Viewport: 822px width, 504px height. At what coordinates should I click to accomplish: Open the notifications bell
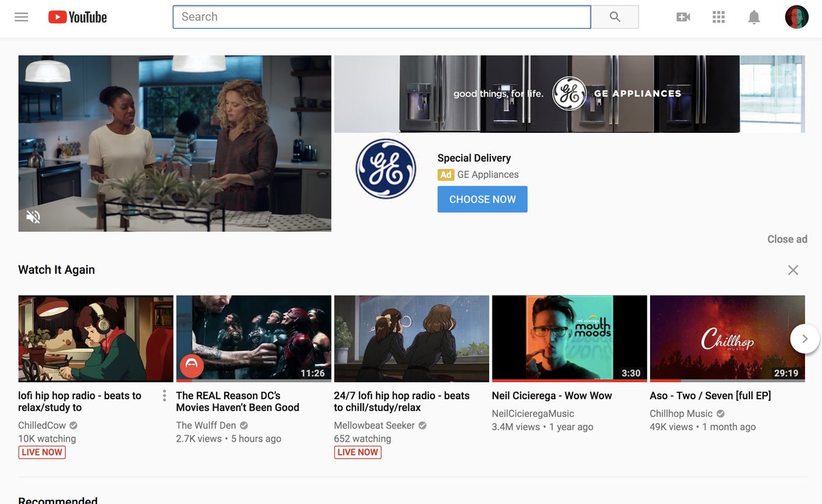(754, 17)
